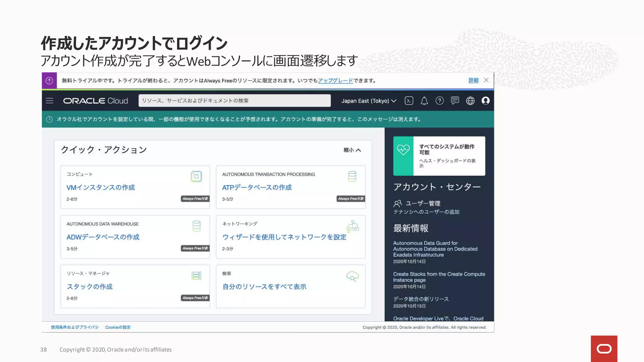Click the health heartbeat icon
Image resolution: width=644 pixels, height=362 pixels.
pos(403,150)
